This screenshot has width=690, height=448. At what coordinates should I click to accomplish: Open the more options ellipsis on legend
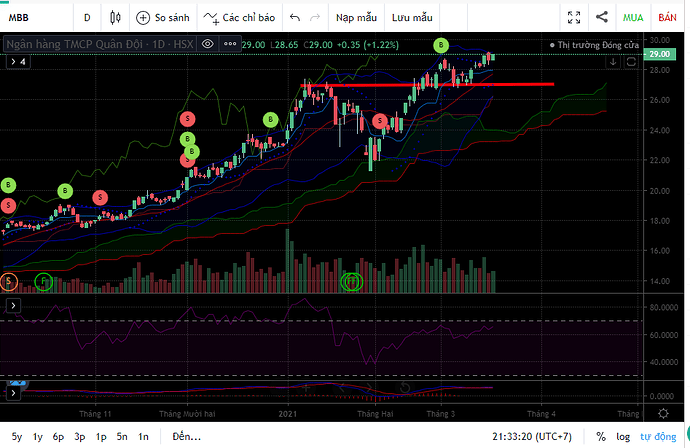click(230, 44)
